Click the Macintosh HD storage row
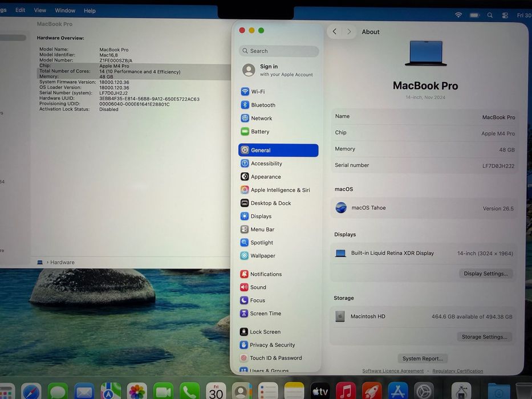 click(x=423, y=316)
